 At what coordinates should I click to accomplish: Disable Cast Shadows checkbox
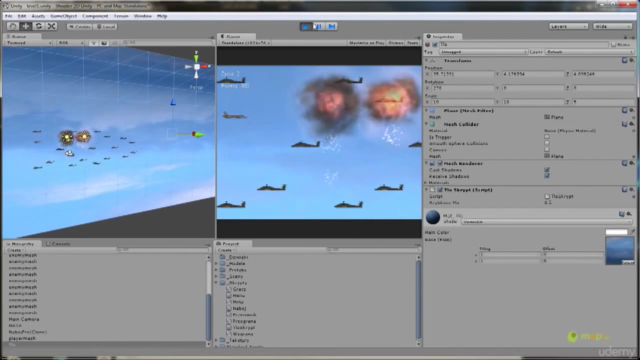click(547, 170)
